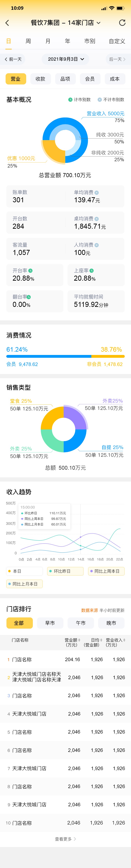The height and width of the screenshot is (868, 131).
Task: Toggle the 本日 trend legend
Action: [x=25, y=571]
